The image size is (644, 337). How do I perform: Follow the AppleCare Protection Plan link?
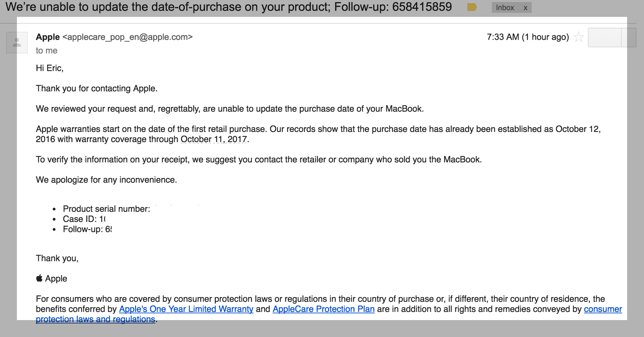[x=324, y=309]
